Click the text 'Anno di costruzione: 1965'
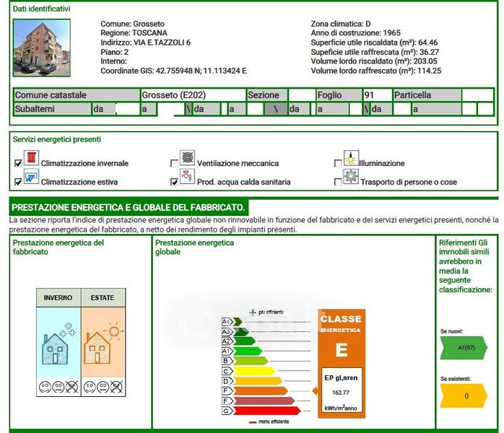 355,32
